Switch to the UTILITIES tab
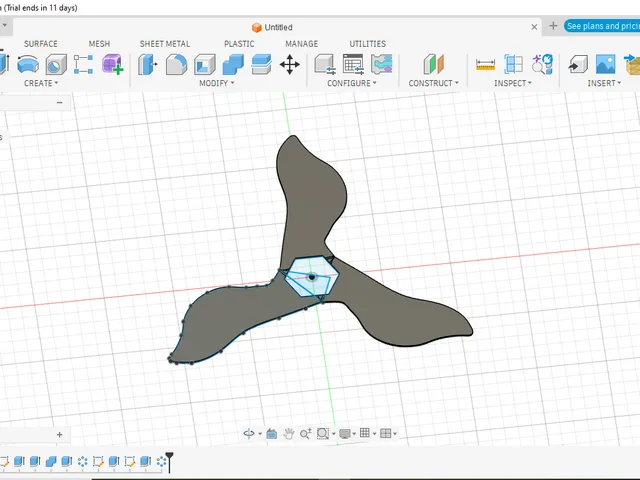Image resolution: width=640 pixels, height=480 pixels. pos(367,44)
